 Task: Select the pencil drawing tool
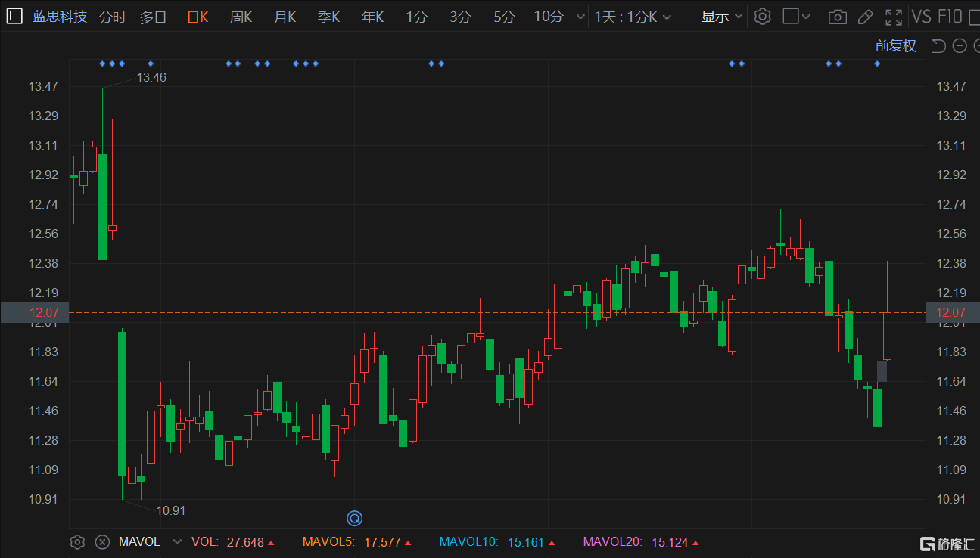[x=866, y=17]
